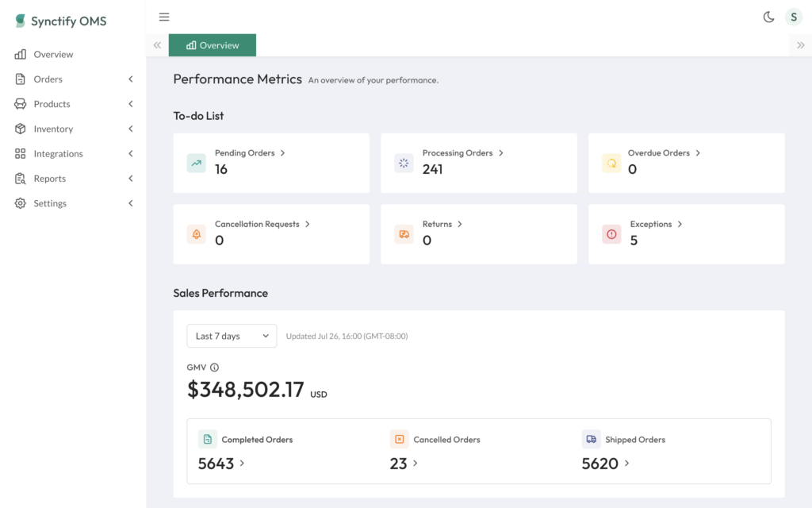Click the Reports sidebar icon
The height and width of the screenshot is (508, 812).
coord(20,179)
